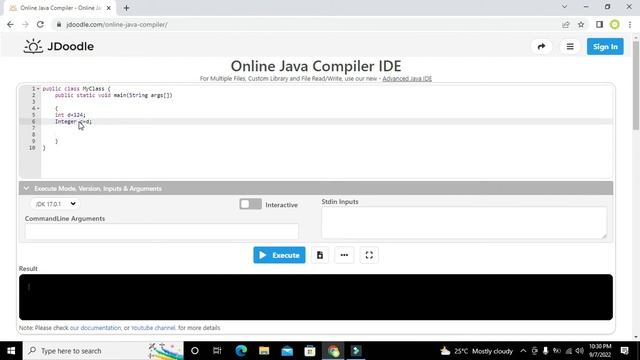Image resolution: width=640 pixels, height=360 pixels.
Task: Click the volume speaker tray icon
Action: coord(580,351)
